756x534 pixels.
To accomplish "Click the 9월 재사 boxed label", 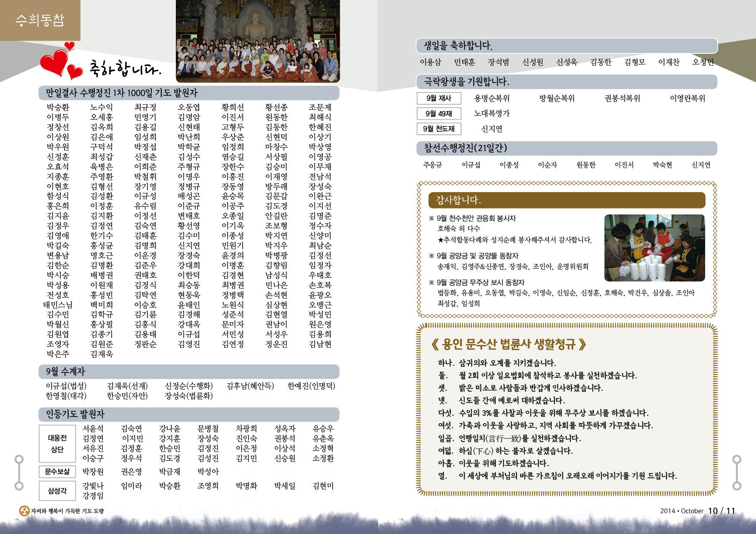I will pyautogui.click(x=439, y=98).
